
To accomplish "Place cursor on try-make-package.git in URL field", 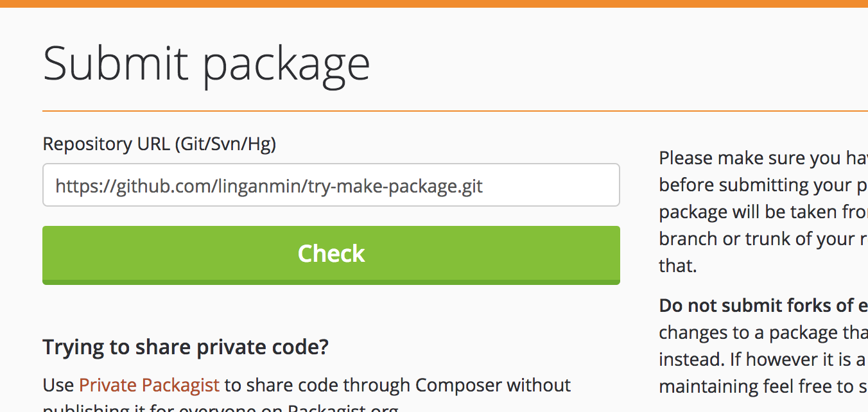I will point(395,186).
